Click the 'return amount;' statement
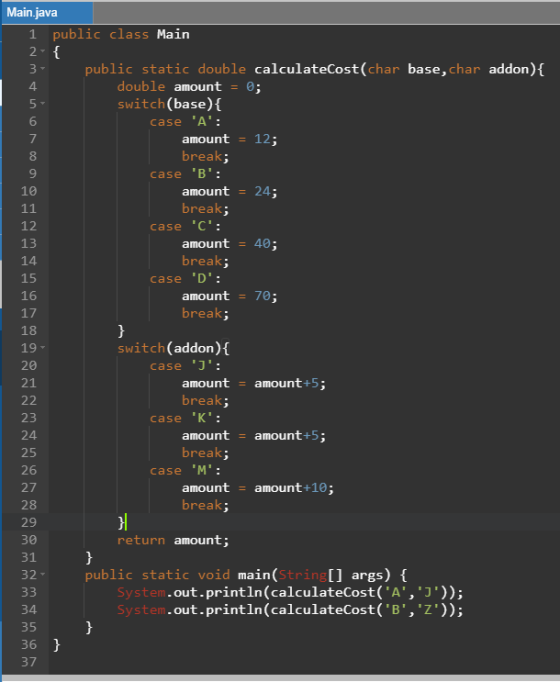 tap(173, 540)
